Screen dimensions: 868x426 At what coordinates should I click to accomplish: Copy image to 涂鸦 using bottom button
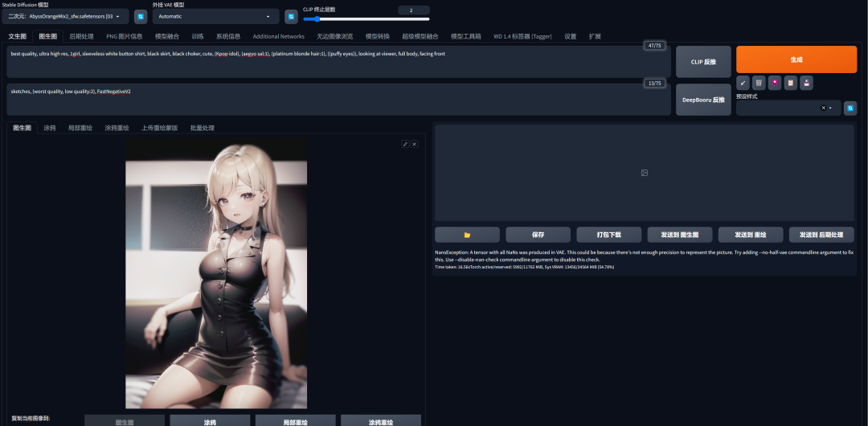[210, 421]
